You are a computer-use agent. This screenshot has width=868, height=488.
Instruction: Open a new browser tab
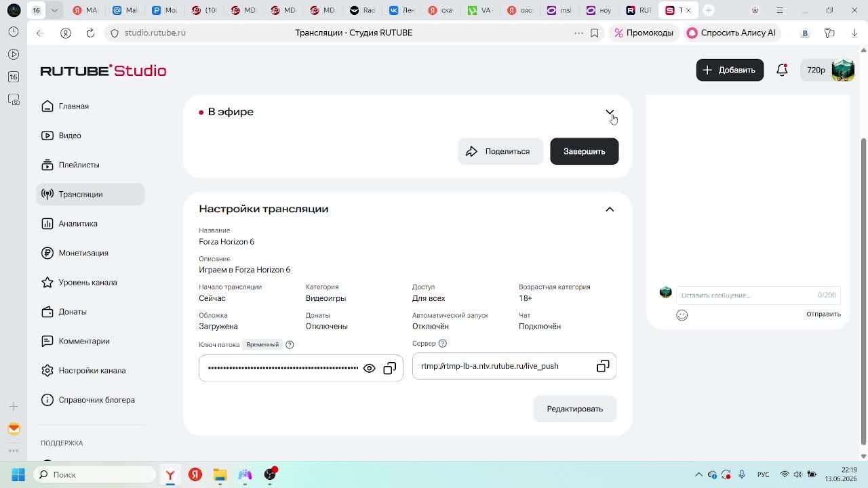tap(708, 10)
